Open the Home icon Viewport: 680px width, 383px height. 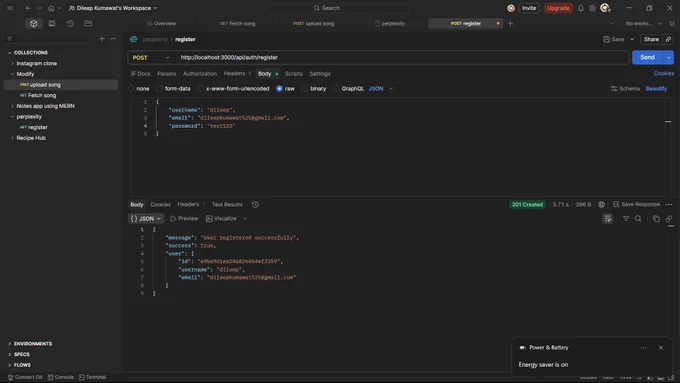point(51,8)
